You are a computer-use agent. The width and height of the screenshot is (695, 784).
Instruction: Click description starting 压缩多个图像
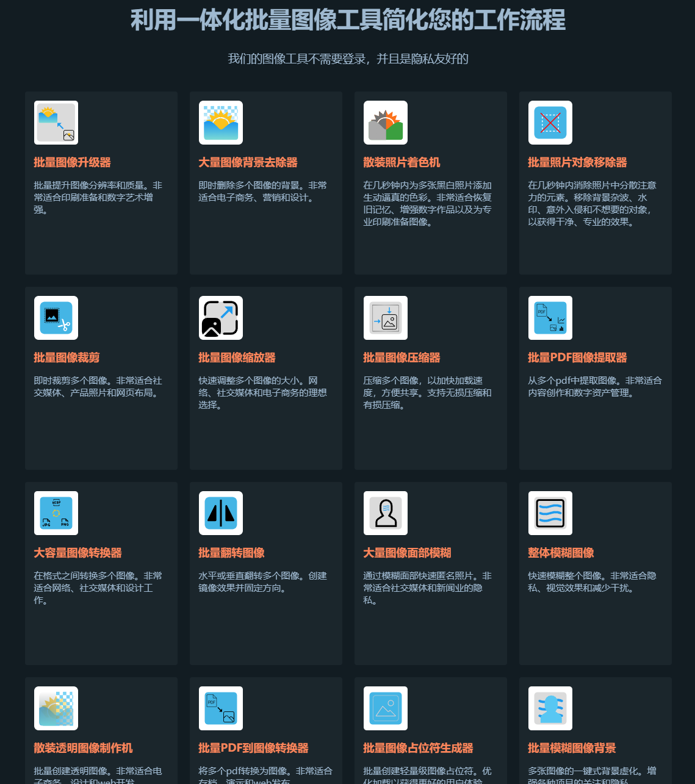(428, 393)
